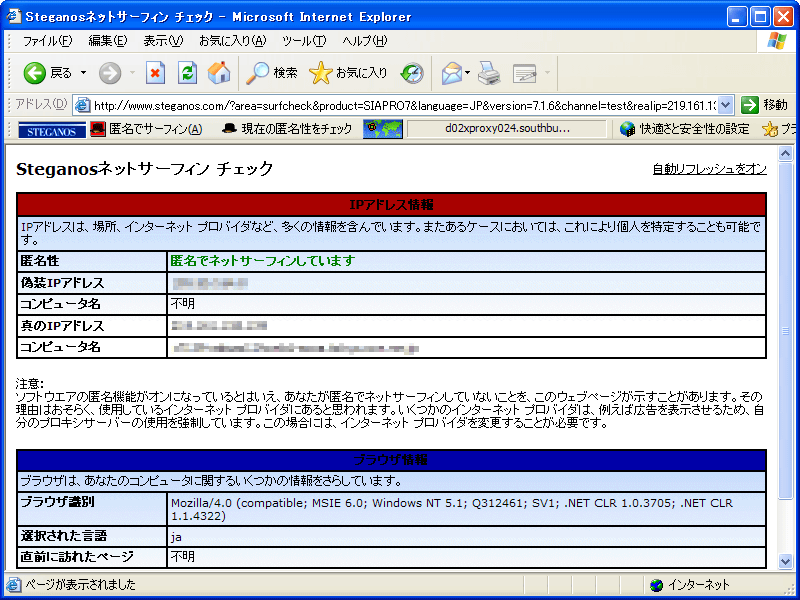Click the ブラウザ情報 blue header
This screenshot has width=800, height=600.
tap(391, 460)
